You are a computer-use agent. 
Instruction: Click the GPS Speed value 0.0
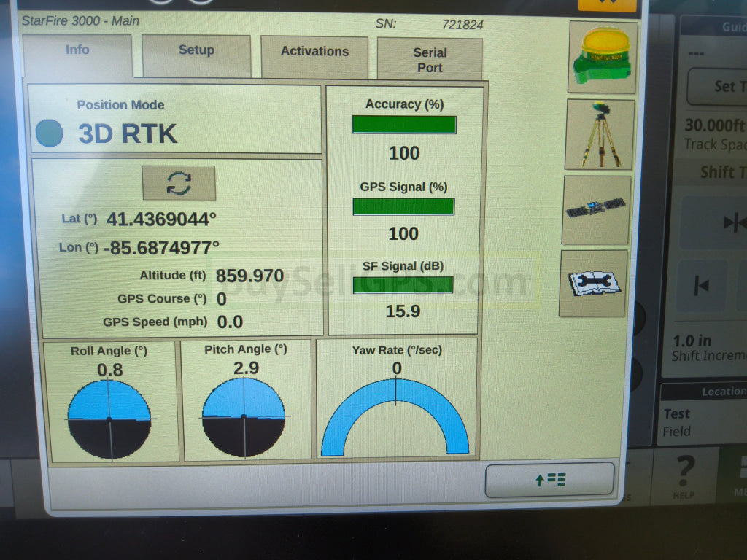230,322
